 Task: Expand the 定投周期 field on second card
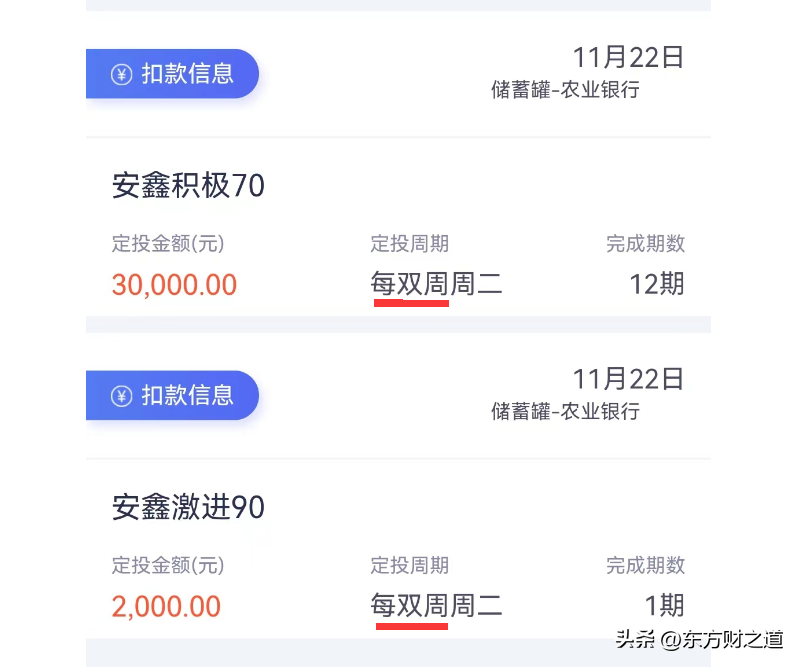409,565
